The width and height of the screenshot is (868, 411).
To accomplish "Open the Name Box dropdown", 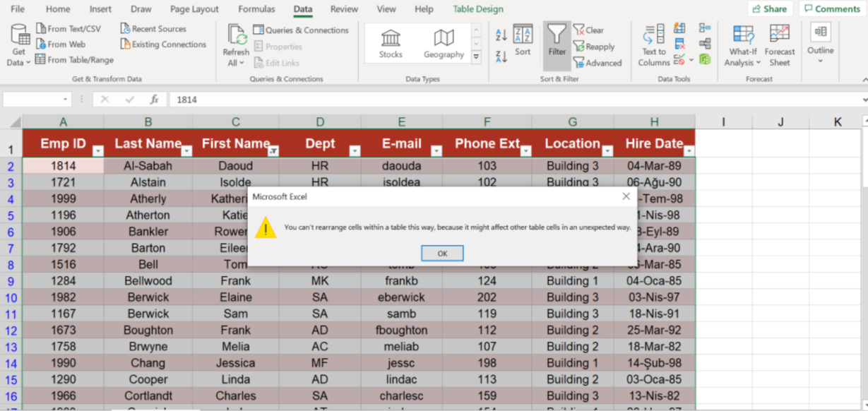I will (66, 100).
